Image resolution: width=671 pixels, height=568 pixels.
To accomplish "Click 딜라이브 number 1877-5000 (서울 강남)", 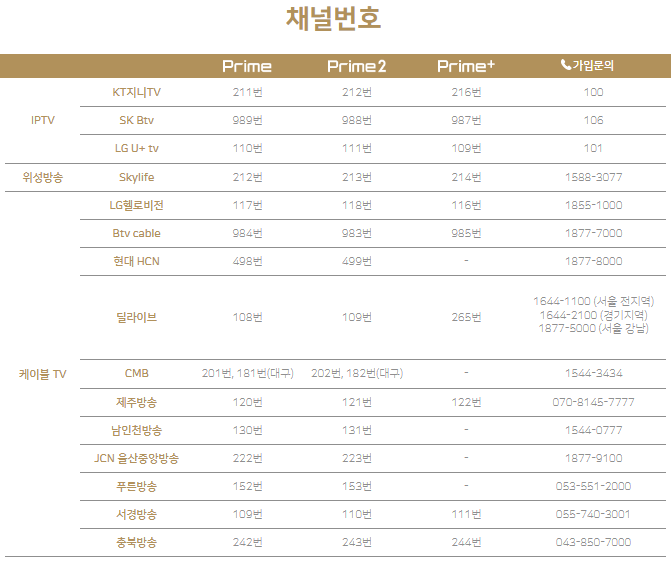I will point(594,329).
